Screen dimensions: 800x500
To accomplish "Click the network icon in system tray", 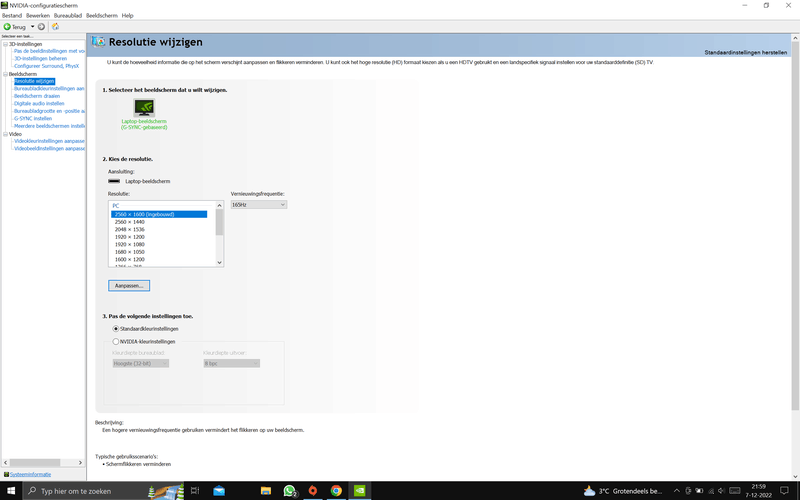I will (x=711, y=491).
